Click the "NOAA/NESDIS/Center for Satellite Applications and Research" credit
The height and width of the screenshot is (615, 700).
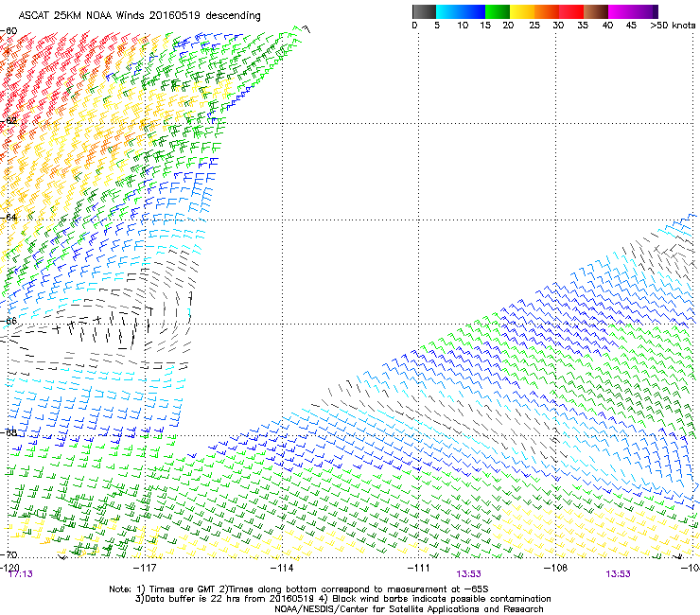point(409,609)
